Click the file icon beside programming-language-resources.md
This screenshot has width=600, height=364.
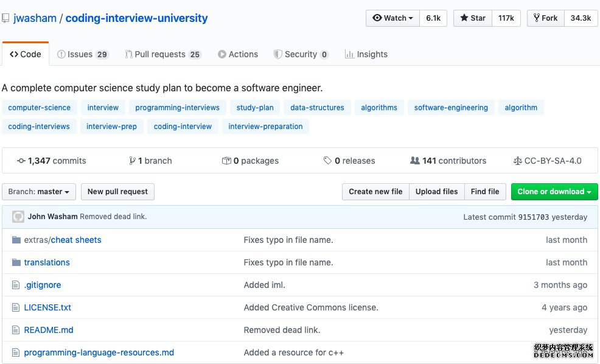coord(16,352)
